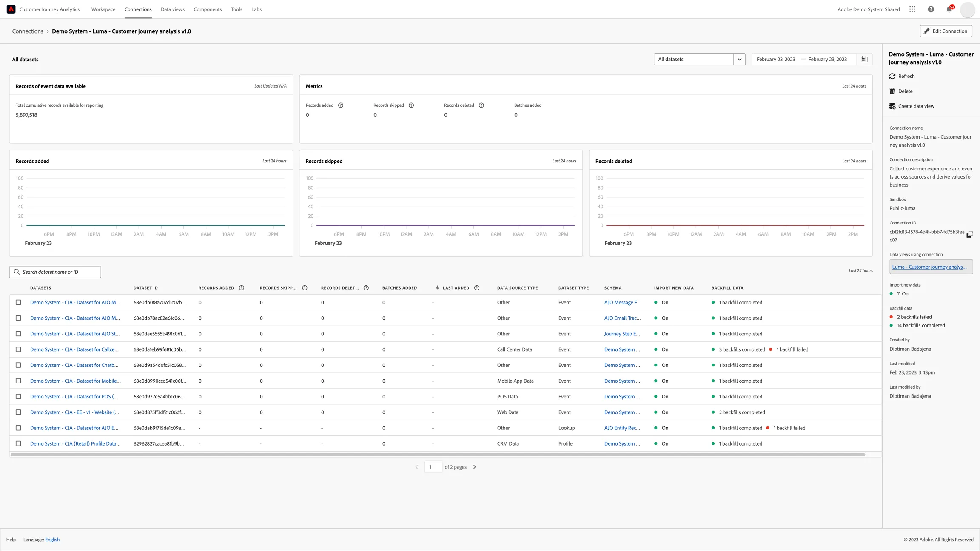Viewport: 980px width, 551px height.
Task: Open the user profile avatar
Action: [x=967, y=9]
